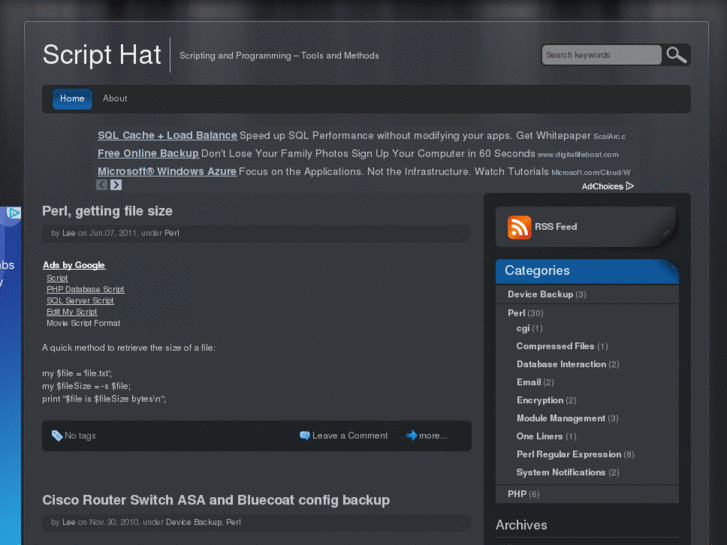This screenshot has height=545, width=727.
Task: Open the About navigation tab
Action: pyautogui.click(x=115, y=99)
